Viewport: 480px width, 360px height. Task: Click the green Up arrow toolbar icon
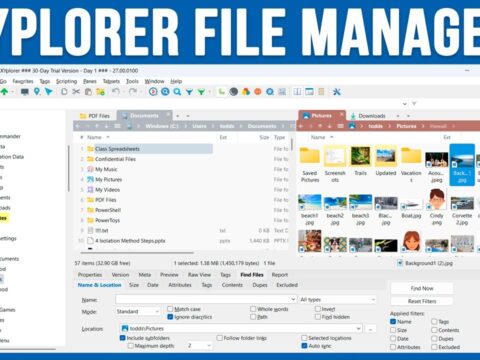4,92
